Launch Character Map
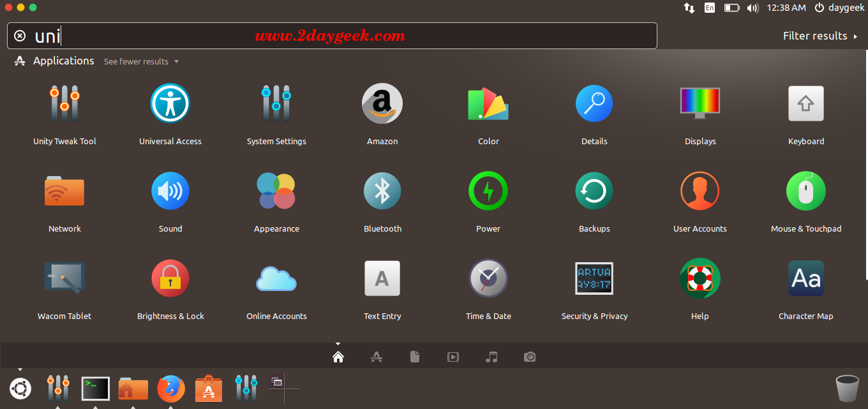 click(806, 278)
